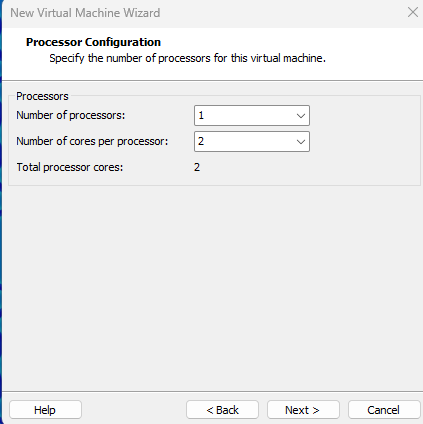Open Help for processor configuration

coord(45,410)
